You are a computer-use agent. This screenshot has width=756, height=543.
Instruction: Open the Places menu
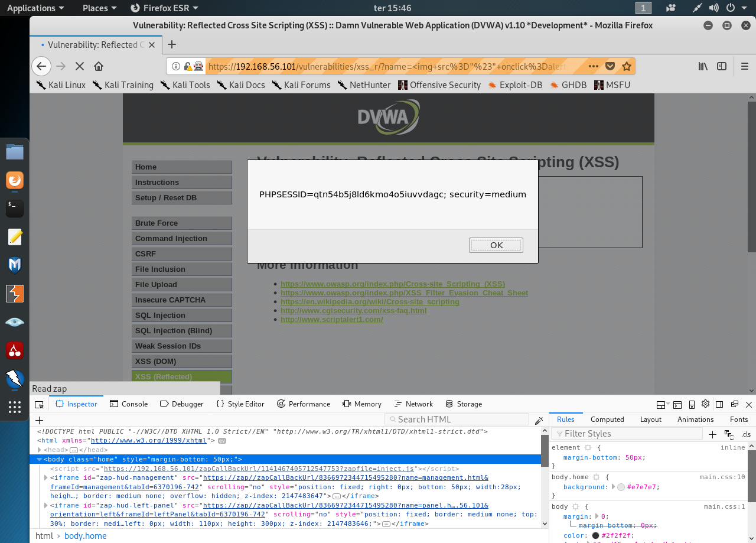coord(100,8)
